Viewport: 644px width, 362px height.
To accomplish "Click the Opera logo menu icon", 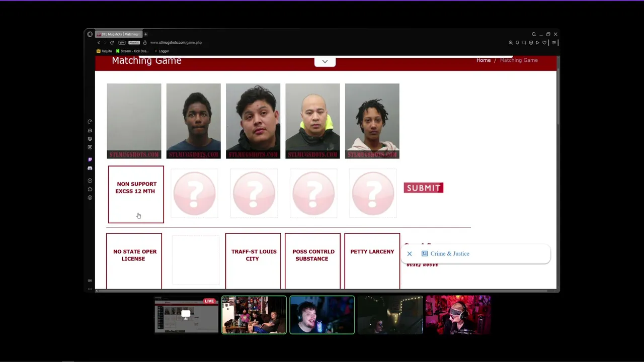I will [x=90, y=34].
